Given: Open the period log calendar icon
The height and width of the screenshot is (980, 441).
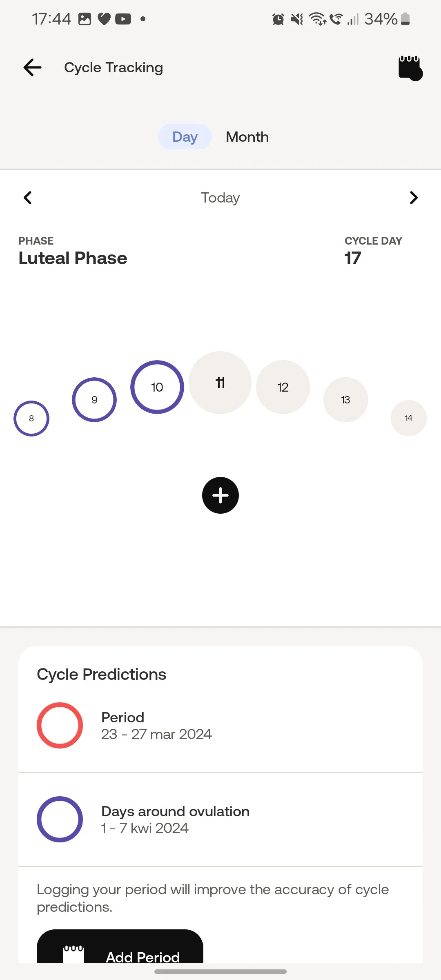Looking at the screenshot, I should [410, 68].
